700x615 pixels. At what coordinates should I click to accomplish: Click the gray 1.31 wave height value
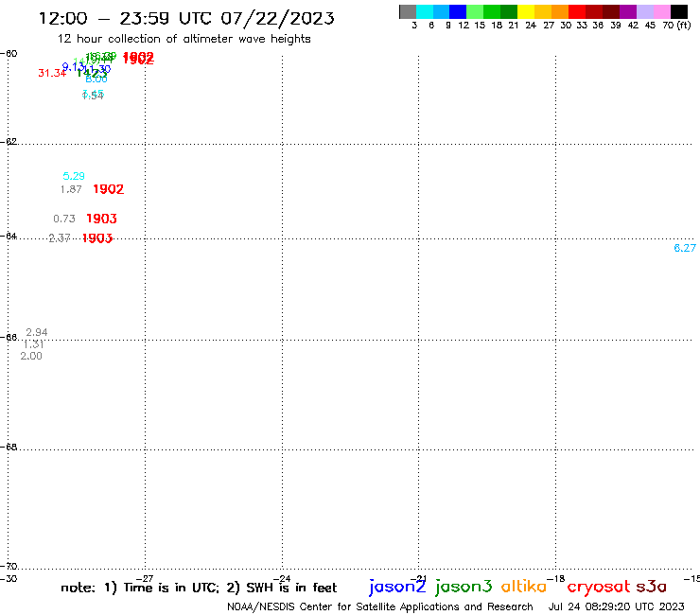(x=33, y=344)
